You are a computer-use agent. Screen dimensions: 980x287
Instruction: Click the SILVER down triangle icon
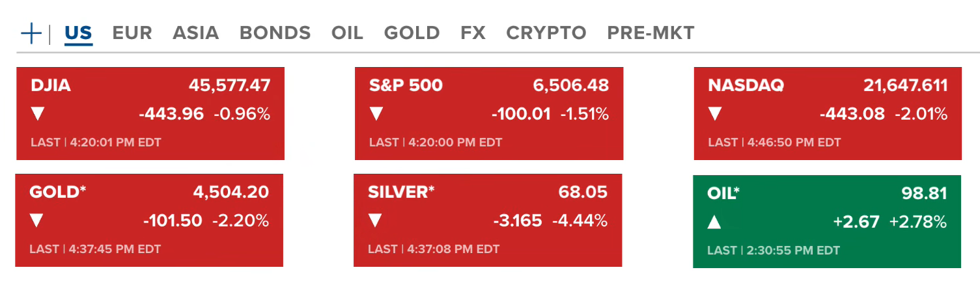click(x=375, y=221)
